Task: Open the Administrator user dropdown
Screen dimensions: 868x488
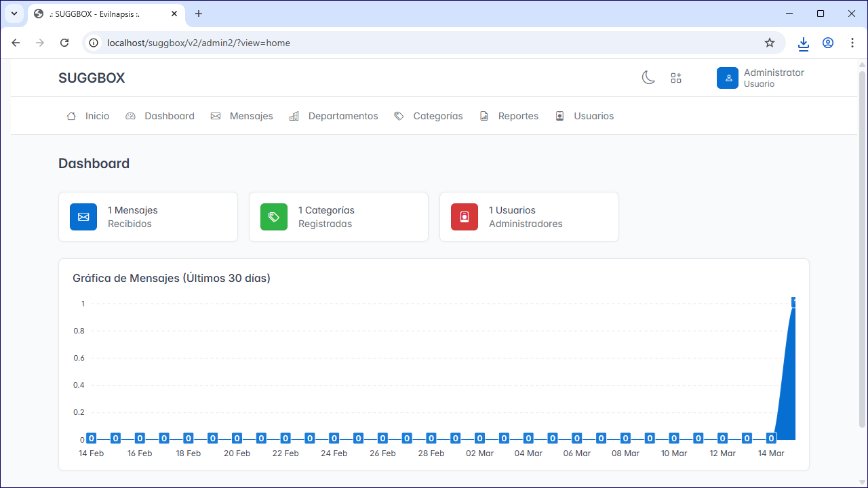Action: (760, 78)
